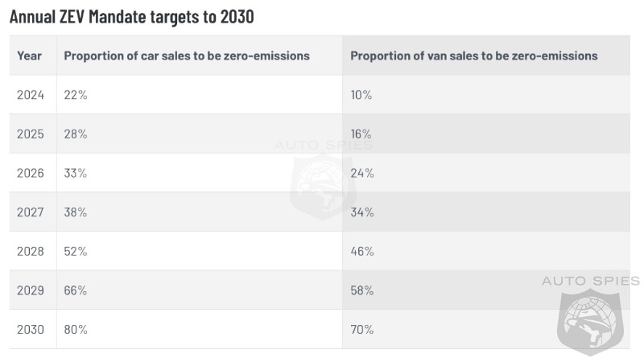Screen dimensions: 644x362
Task: Click the van sales proportion column header
Action: pyautogui.click(x=474, y=56)
